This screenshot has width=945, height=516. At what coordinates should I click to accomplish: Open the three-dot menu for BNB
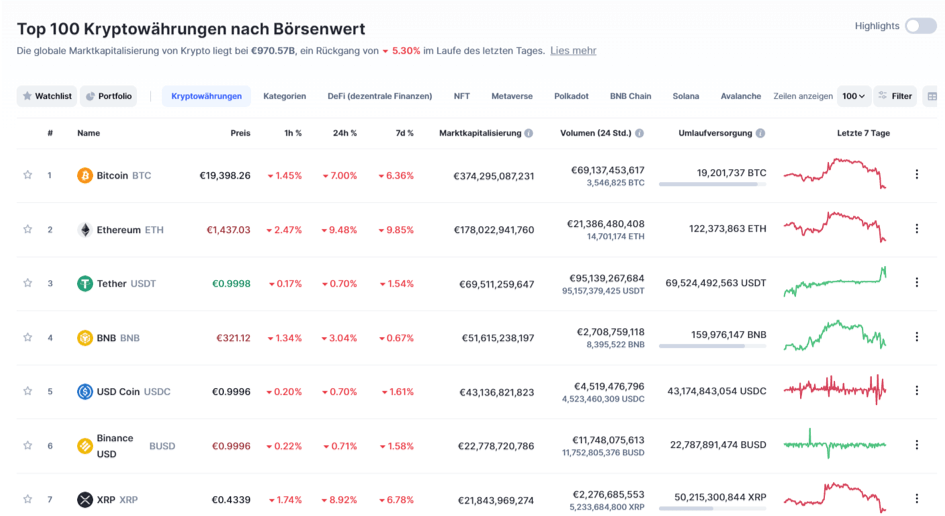click(917, 336)
